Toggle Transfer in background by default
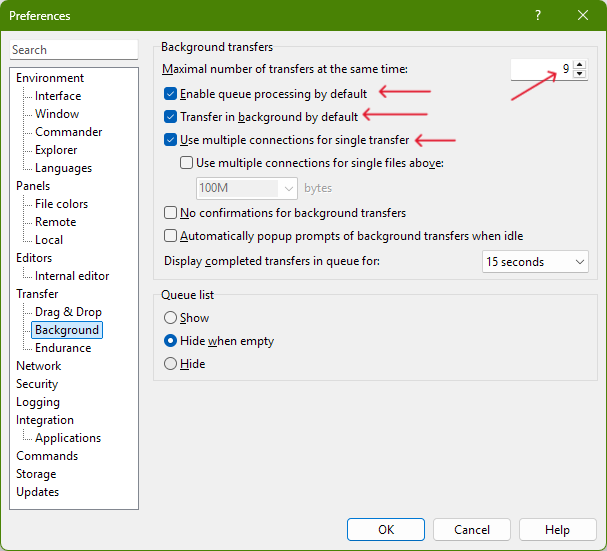Image resolution: width=607 pixels, height=551 pixels. [x=171, y=117]
